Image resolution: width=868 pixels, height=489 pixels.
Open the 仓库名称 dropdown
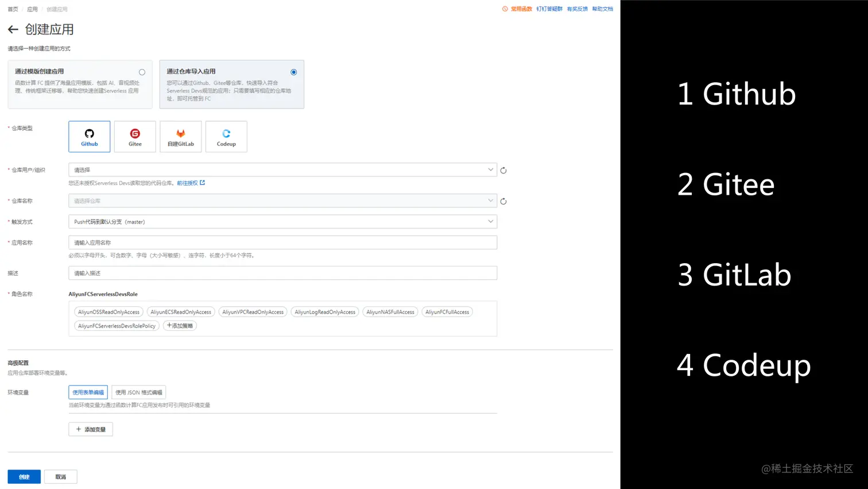click(282, 201)
